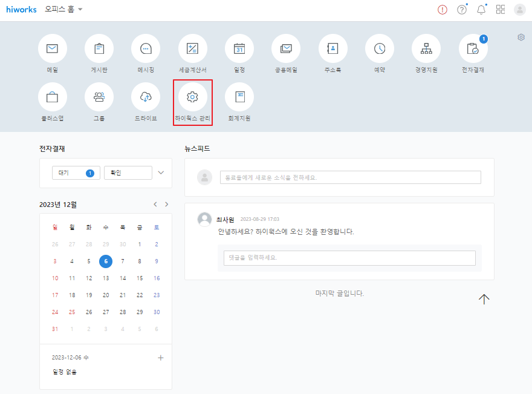532x394 pixels.
Task: Select the 대기 pending tab
Action: coord(76,173)
